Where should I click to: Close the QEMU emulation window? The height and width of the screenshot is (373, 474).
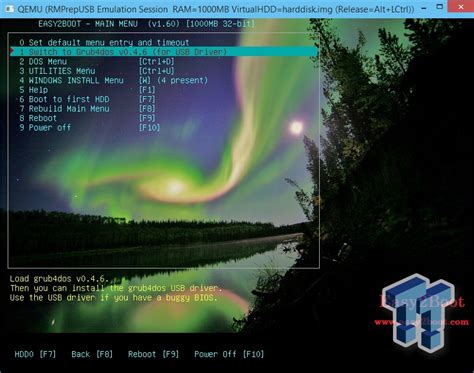[461, 7]
